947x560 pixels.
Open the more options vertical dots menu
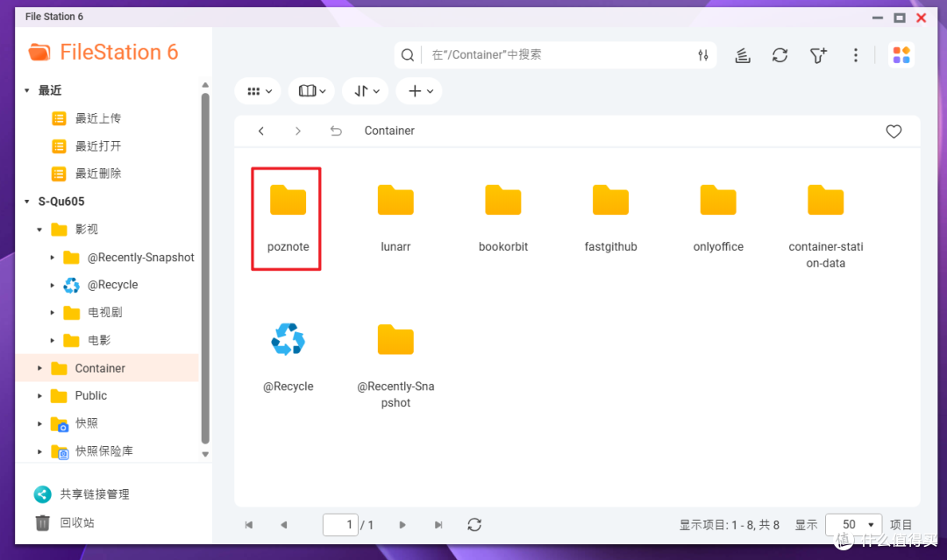tap(855, 55)
